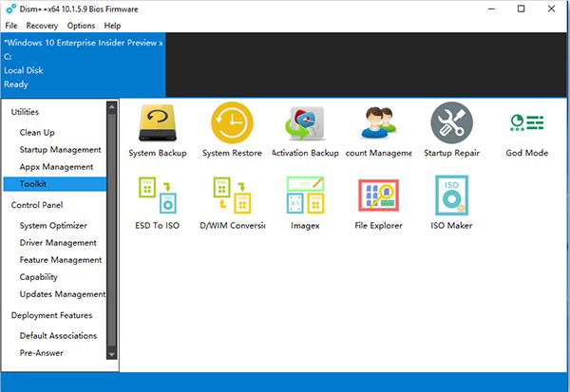The height and width of the screenshot is (392, 570).
Task: Open the Recovery menu
Action: pyautogui.click(x=42, y=26)
